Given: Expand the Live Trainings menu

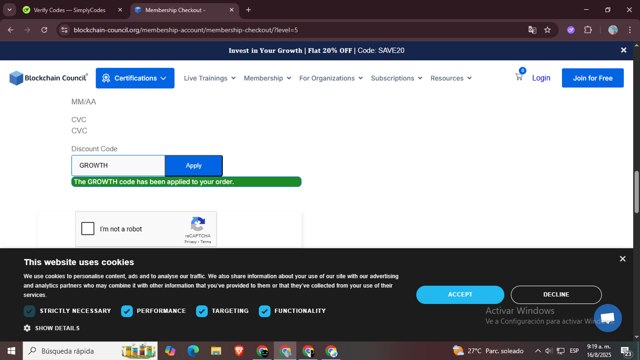Looking at the screenshot, I should tap(209, 78).
